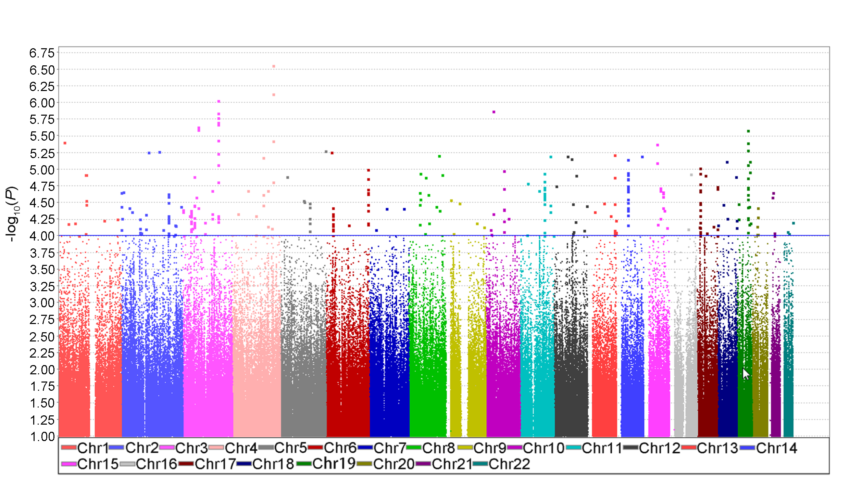Click the topmost magenta Chr3 point near 6.00
This screenshot has width=849, height=504.
click(x=219, y=101)
